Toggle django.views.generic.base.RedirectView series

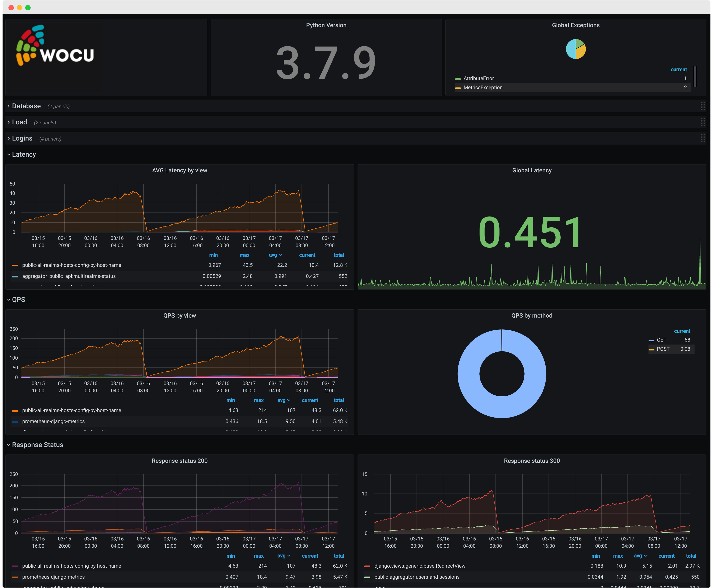[420, 566]
